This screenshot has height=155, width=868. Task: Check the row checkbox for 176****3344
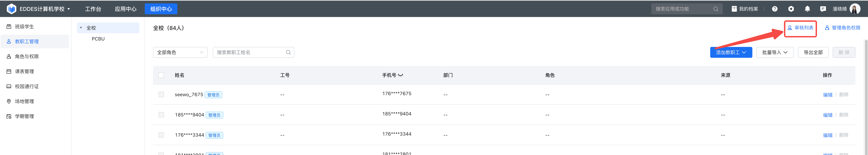tap(161, 135)
